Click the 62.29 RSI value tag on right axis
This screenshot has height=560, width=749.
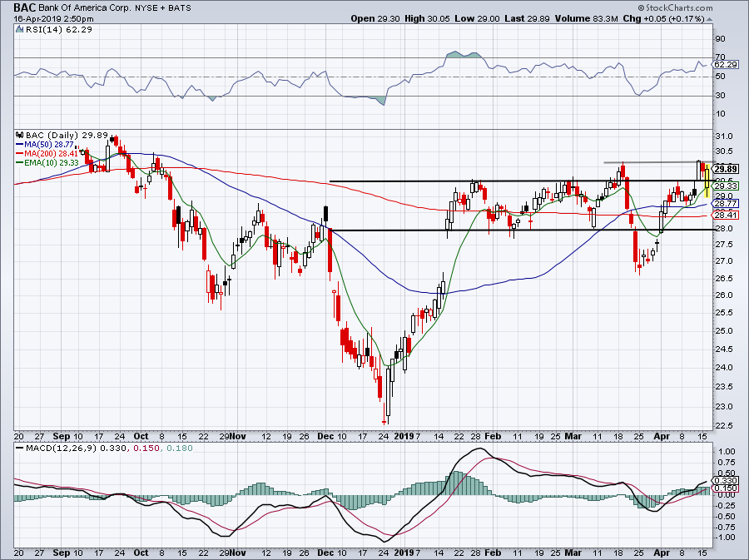(x=726, y=64)
